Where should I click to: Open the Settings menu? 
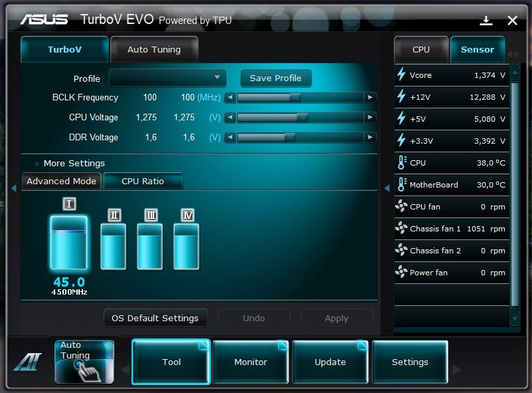coord(410,362)
